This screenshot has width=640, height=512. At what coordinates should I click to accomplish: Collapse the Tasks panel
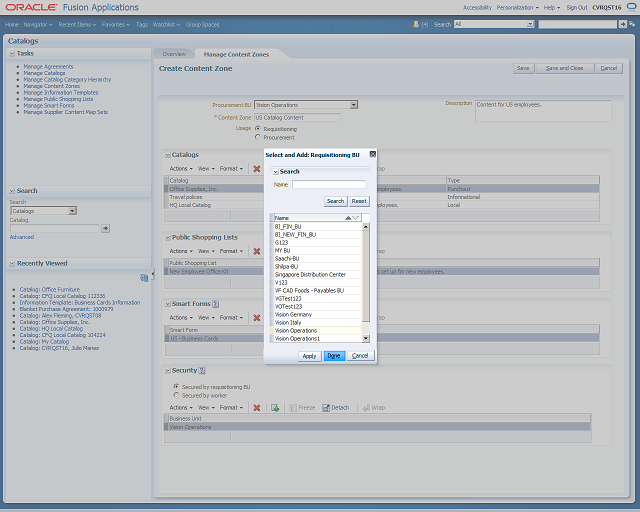pos(12,53)
